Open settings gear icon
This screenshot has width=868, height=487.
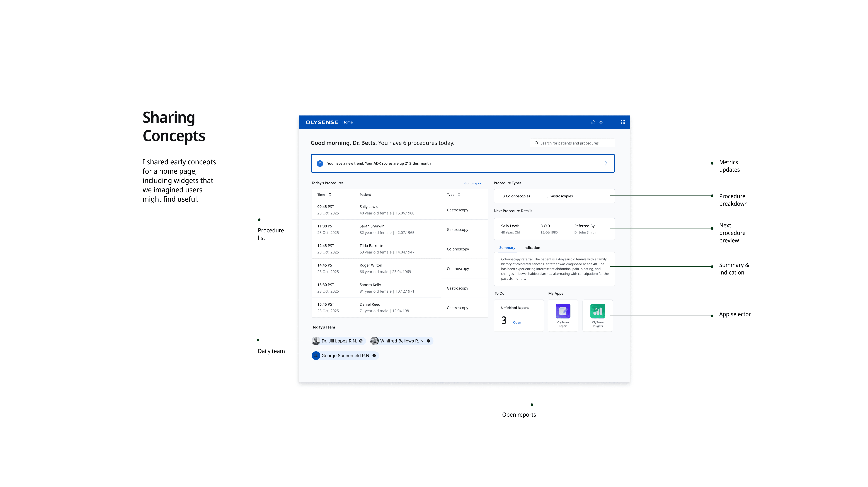coord(601,122)
